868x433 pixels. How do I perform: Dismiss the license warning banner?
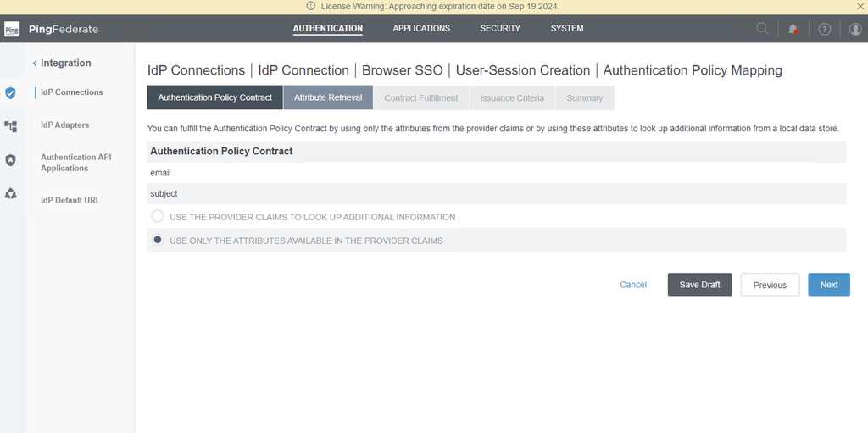pos(860,7)
